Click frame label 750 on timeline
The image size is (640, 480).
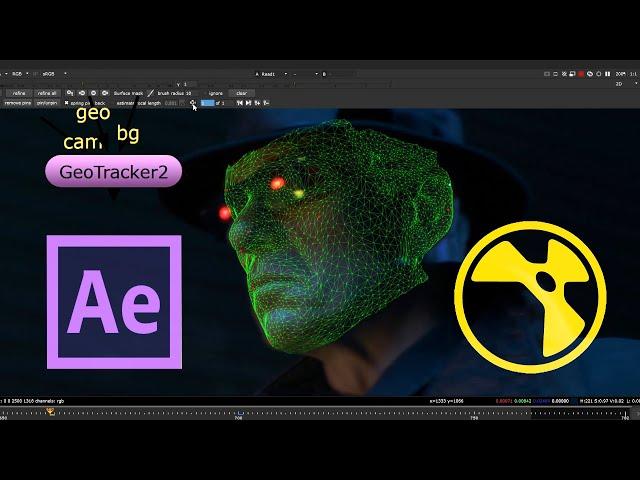click(x=474, y=418)
